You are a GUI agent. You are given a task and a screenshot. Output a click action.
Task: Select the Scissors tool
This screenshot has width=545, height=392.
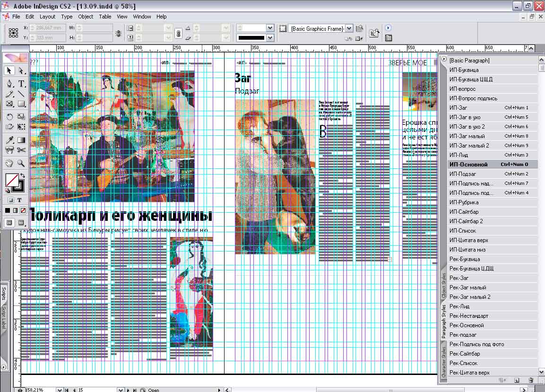pyautogui.click(x=21, y=150)
